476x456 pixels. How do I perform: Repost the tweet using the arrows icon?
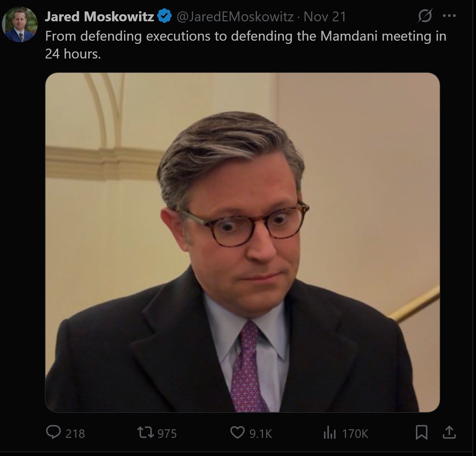coord(145,432)
